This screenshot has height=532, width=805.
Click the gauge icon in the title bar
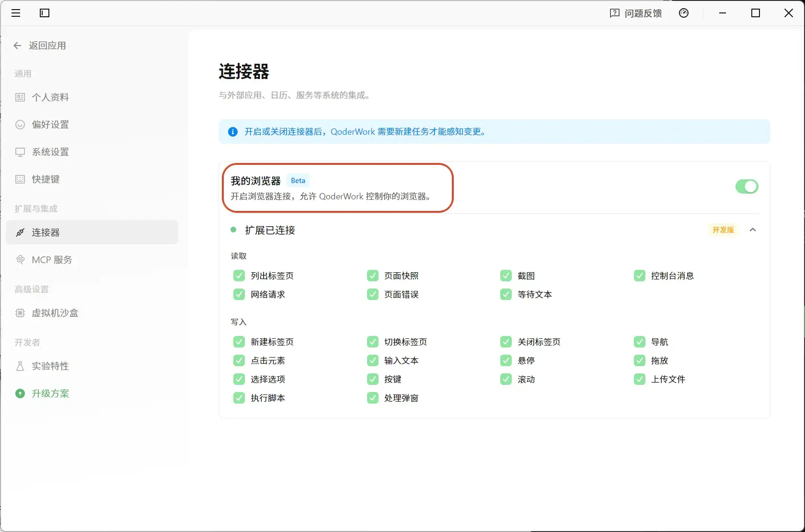683,13
